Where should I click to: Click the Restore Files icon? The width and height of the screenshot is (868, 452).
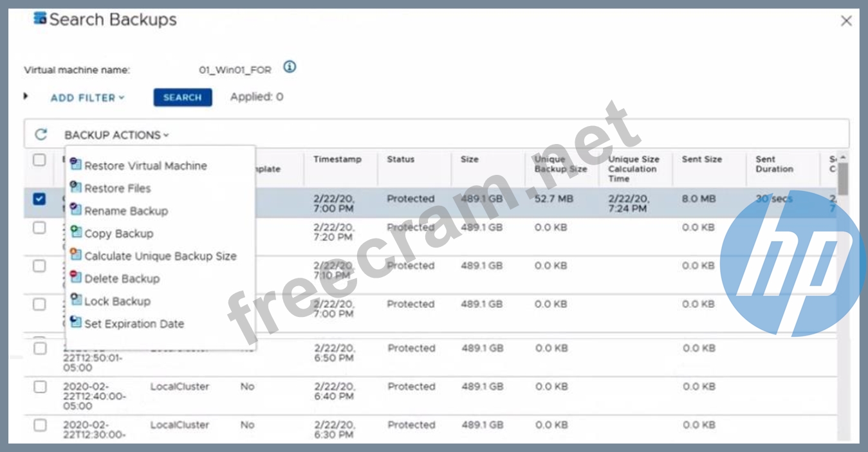tap(76, 187)
